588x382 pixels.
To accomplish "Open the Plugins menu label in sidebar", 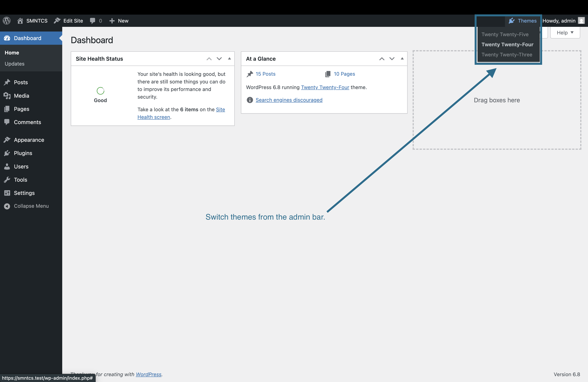I will tap(23, 153).
